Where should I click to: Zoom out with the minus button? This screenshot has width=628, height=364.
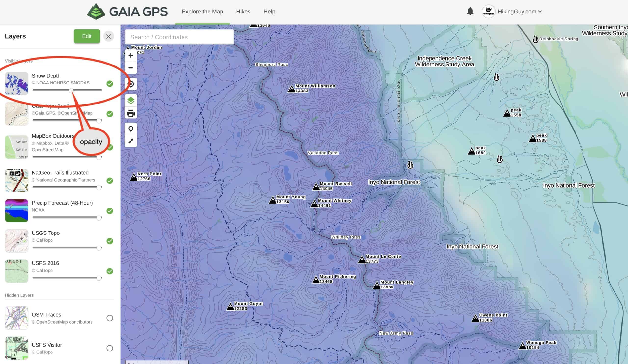point(131,68)
